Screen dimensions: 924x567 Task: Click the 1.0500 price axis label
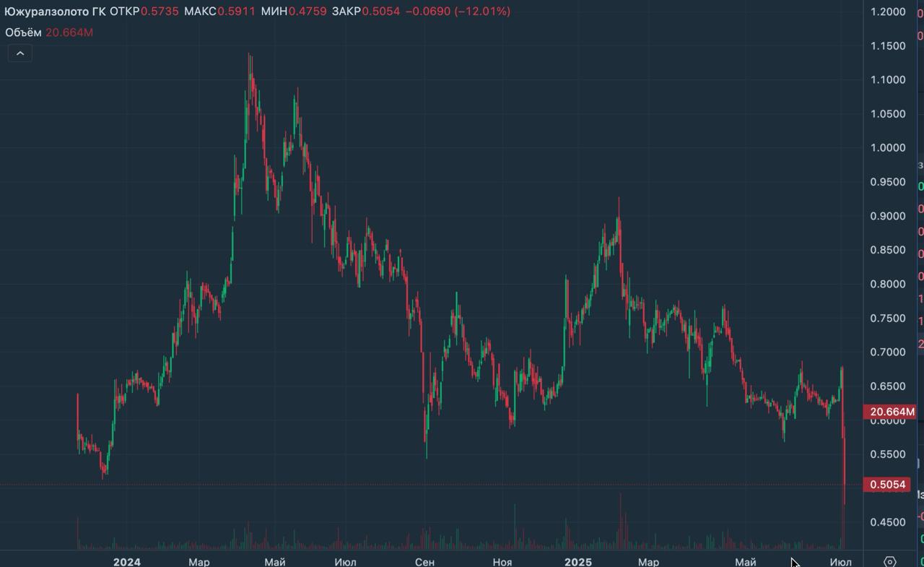click(x=888, y=113)
